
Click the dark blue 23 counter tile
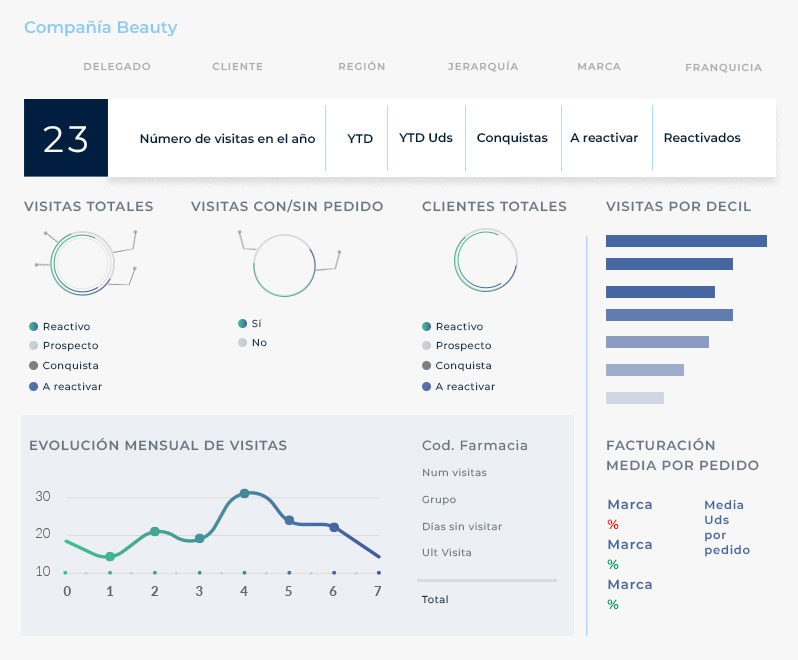[x=66, y=138]
